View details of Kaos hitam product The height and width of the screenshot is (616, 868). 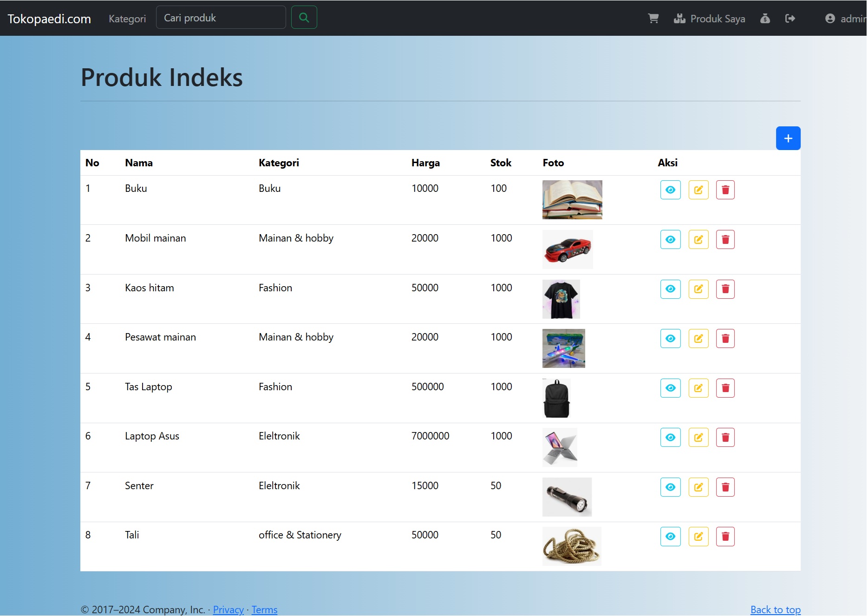point(671,289)
